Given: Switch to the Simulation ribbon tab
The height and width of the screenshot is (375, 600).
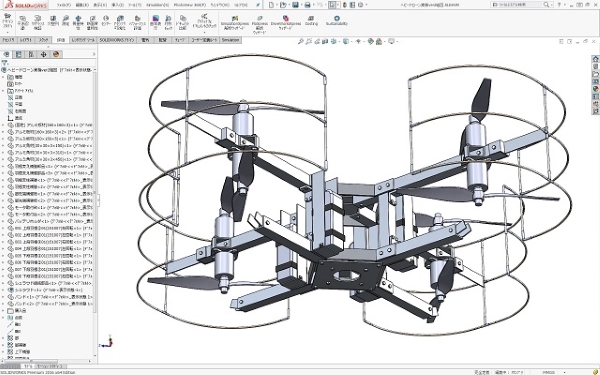Looking at the screenshot, I should click(x=230, y=40).
